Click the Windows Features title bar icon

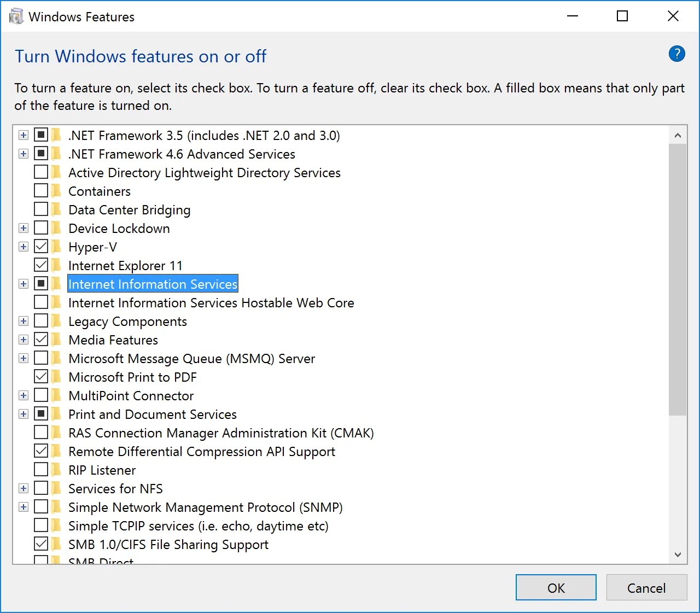coord(16,16)
